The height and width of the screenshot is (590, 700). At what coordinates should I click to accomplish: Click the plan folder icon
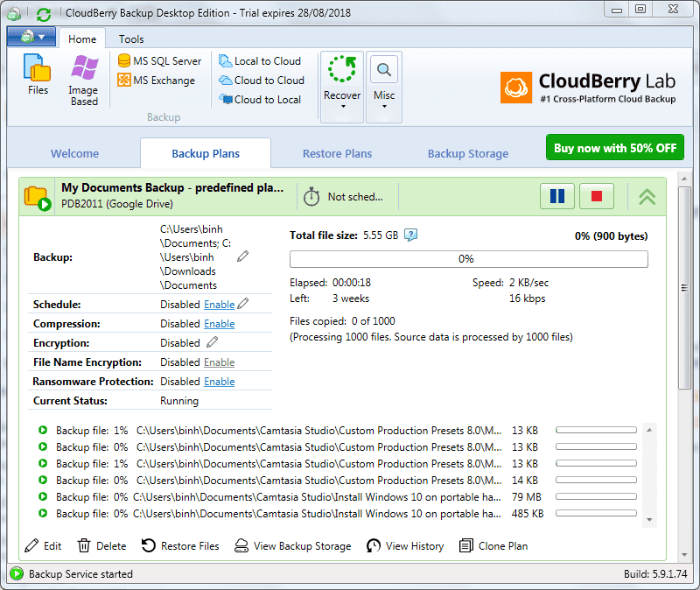[37, 198]
